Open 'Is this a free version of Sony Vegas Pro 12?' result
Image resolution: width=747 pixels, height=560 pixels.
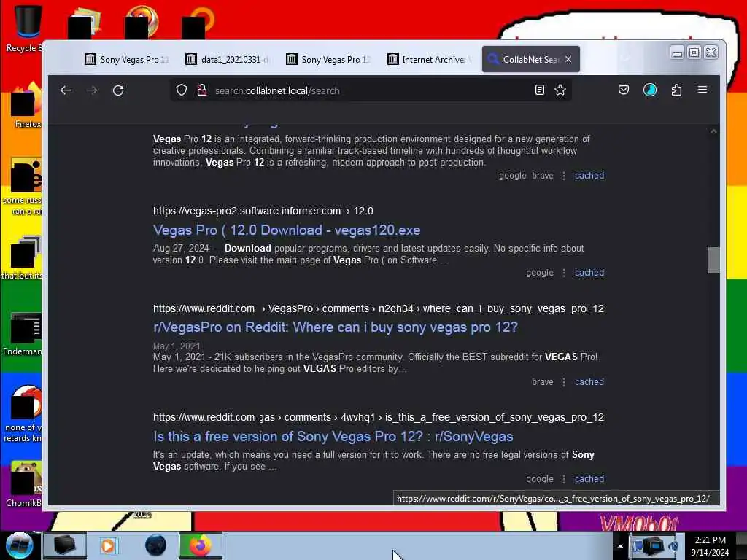coord(333,436)
